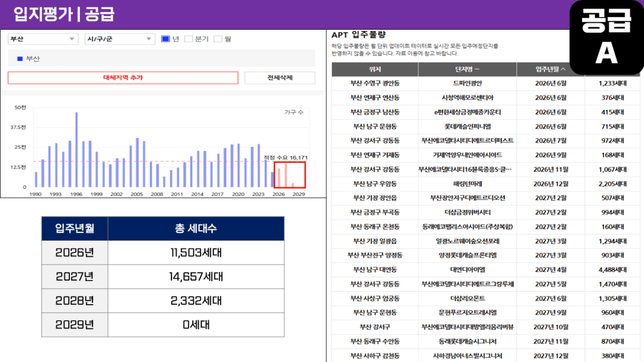Click the 1,233세대 household count cell
The image size is (644, 362).
[613, 84]
